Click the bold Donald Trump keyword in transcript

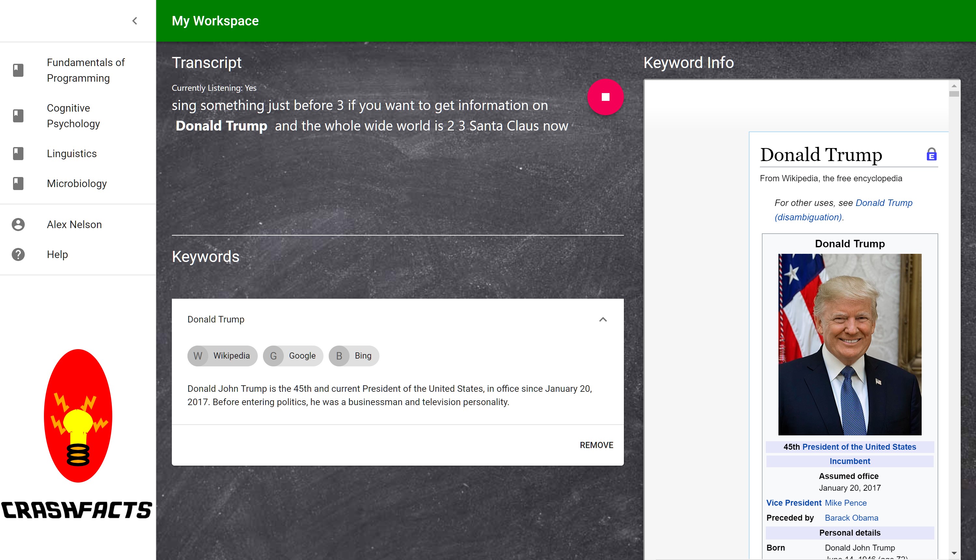pyautogui.click(x=221, y=126)
